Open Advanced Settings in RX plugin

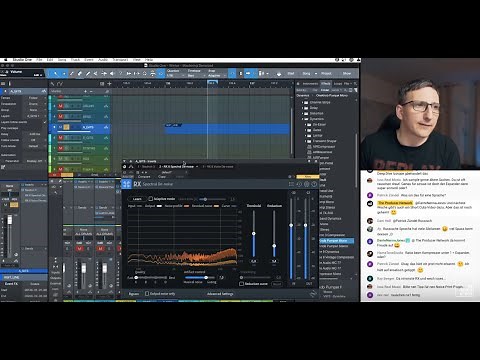(220, 294)
